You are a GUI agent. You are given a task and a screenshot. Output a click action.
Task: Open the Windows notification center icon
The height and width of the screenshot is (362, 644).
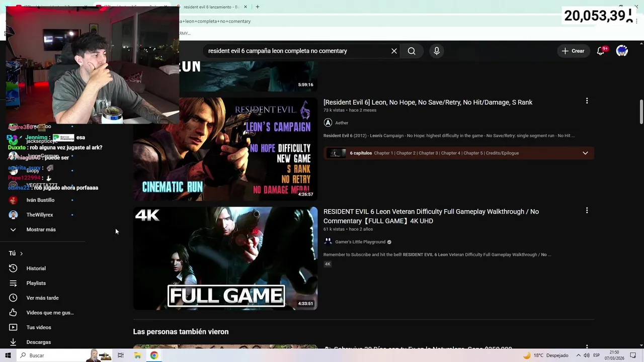pyautogui.click(x=633, y=355)
